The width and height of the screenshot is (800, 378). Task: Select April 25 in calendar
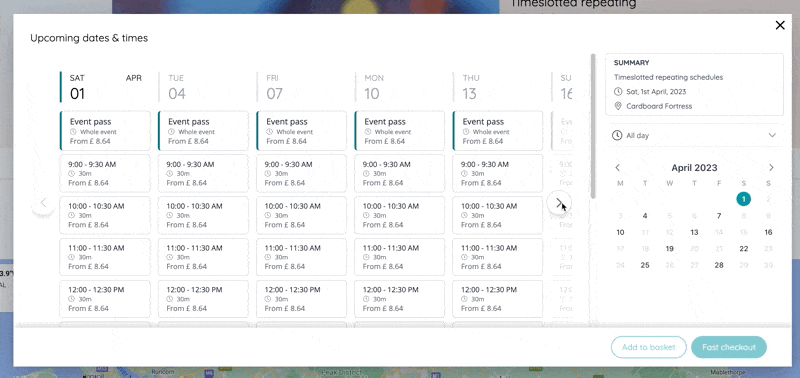click(645, 265)
